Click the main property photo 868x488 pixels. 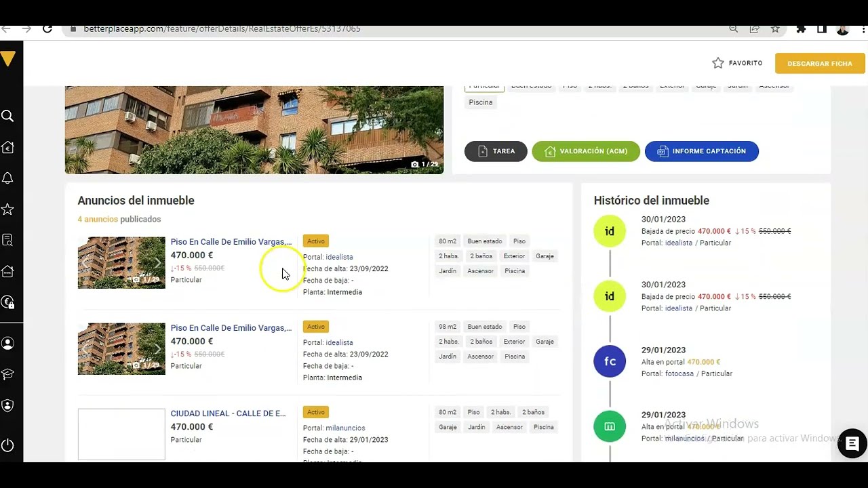coord(254,130)
